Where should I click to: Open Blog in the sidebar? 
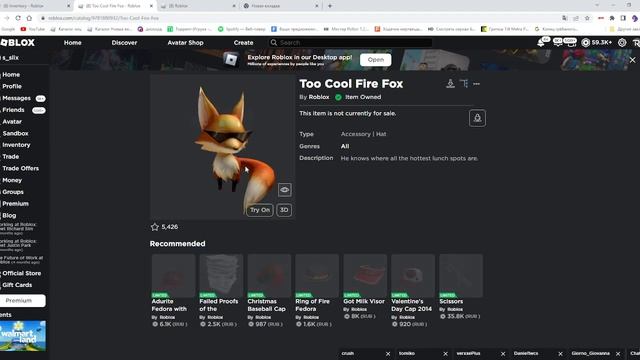pyautogui.click(x=9, y=215)
